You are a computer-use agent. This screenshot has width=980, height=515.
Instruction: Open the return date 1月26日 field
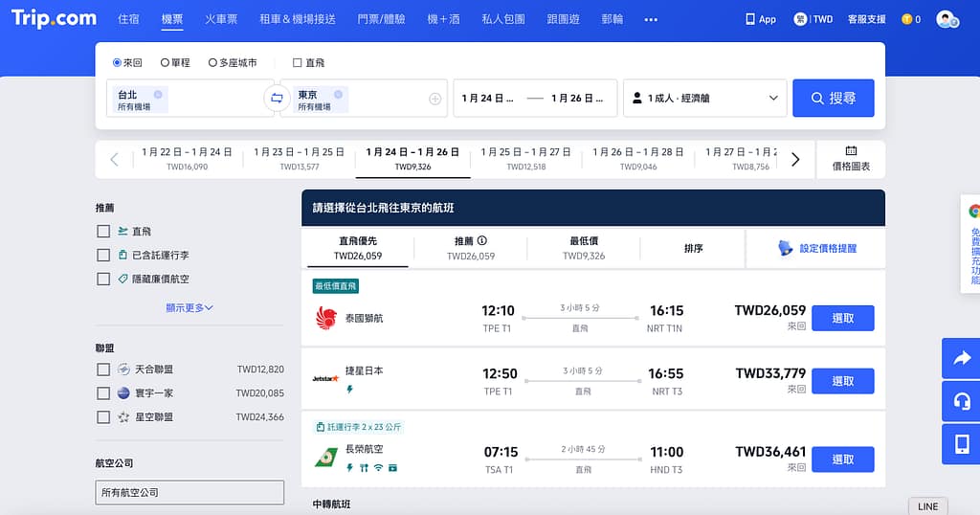pos(577,99)
